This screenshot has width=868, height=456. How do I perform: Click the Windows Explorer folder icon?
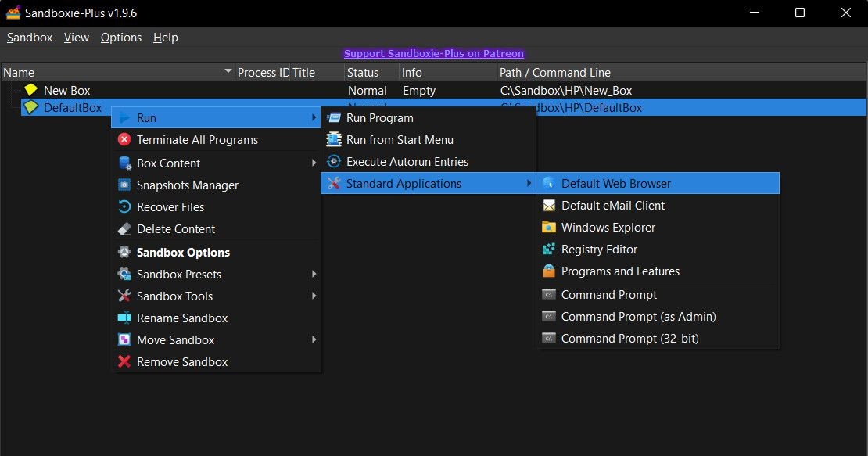549,228
